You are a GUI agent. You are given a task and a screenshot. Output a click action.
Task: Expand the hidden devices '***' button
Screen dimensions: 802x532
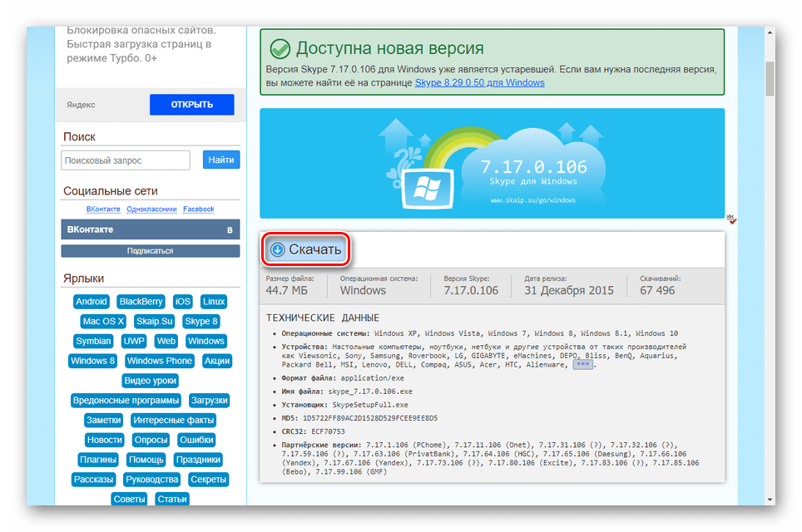point(582,365)
